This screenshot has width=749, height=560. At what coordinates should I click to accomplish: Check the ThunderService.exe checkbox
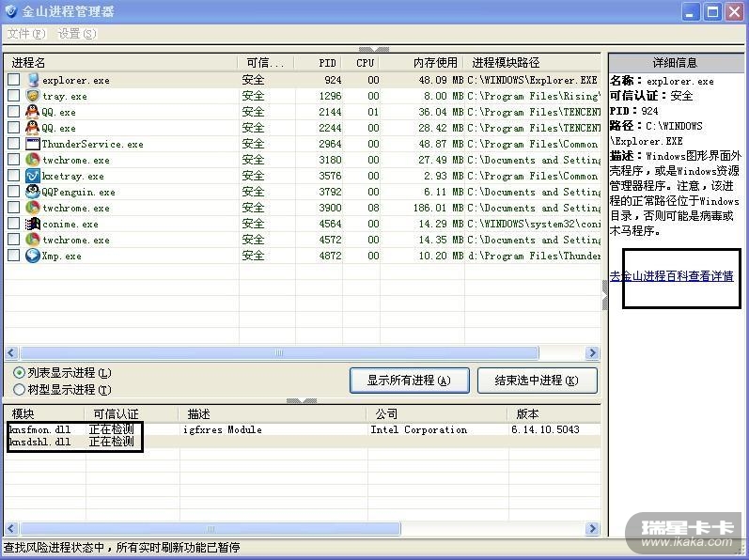(14, 143)
